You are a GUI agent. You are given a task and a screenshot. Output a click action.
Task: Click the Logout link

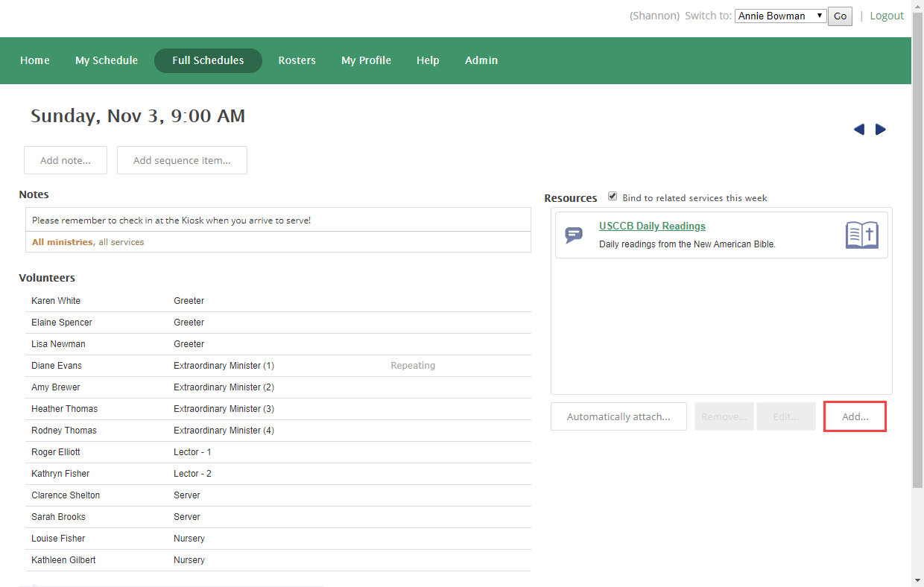(887, 16)
